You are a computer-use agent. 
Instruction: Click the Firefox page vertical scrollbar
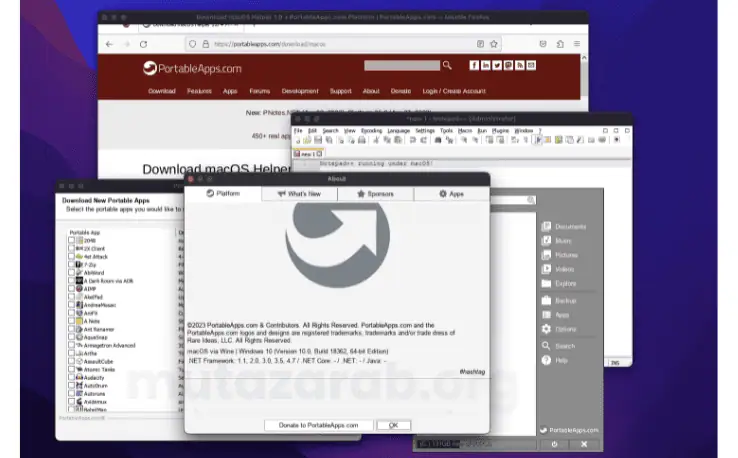coord(584,80)
